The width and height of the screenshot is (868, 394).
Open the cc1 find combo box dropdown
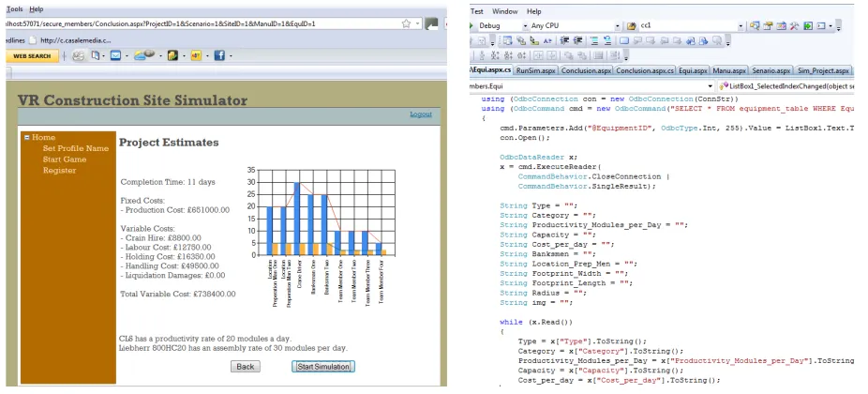click(x=741, y=26)
